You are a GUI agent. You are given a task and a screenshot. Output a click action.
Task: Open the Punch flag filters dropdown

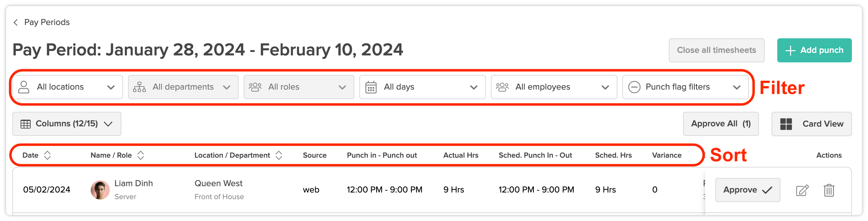pyautogui.click(x=685, y=87)
